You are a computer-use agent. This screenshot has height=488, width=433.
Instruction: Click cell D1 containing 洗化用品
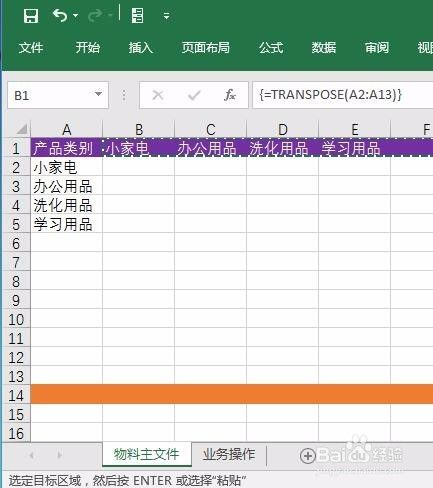point(282,148)
